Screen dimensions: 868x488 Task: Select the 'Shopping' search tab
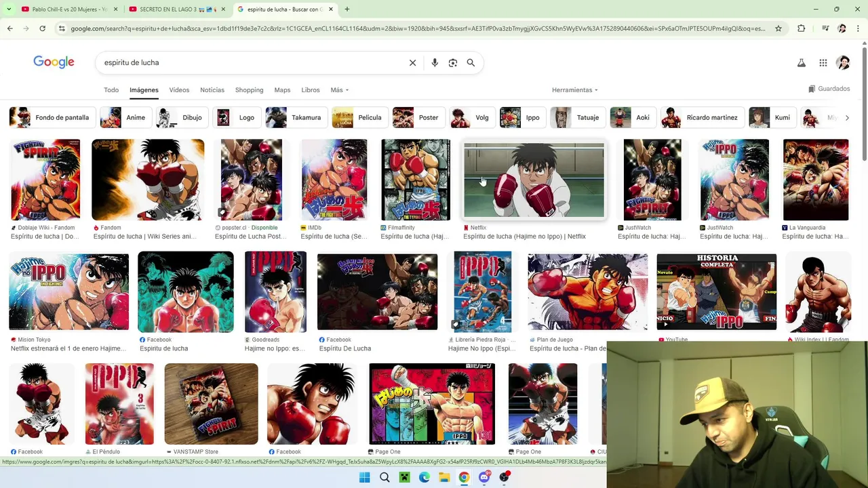(249, 90)
